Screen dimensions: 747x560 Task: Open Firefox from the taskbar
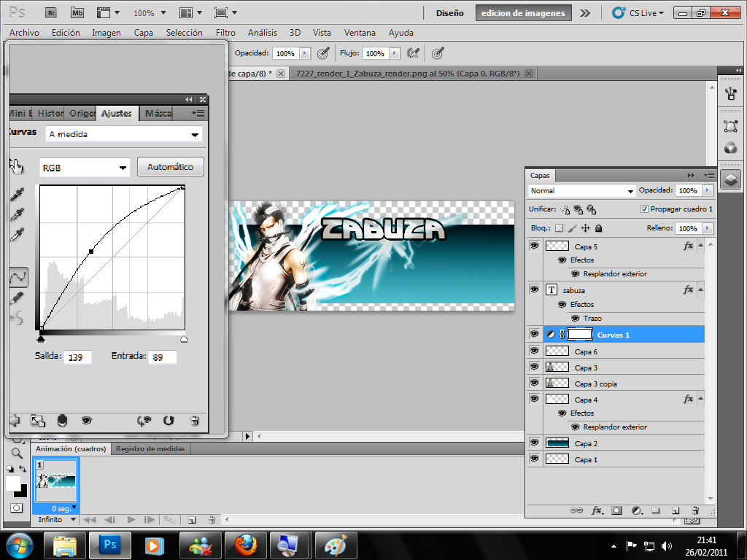pyautogui.click(x=247, y=545)
